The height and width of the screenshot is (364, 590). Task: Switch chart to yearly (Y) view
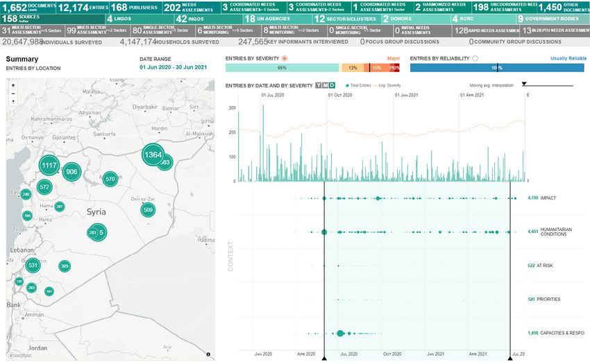(x=319, y=85)
